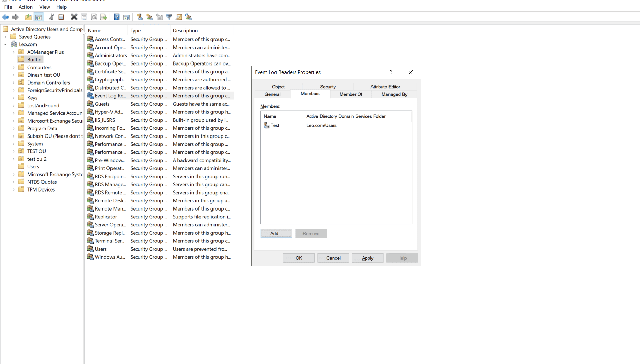
Task: Switch to the General tab
Action: [x=273, y=94]
